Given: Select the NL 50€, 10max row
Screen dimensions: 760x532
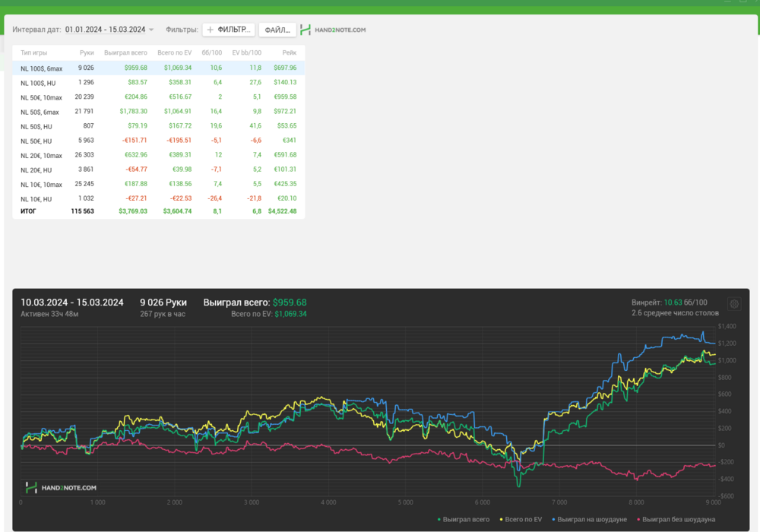Looking at the screenshot, I should (159, 97).
